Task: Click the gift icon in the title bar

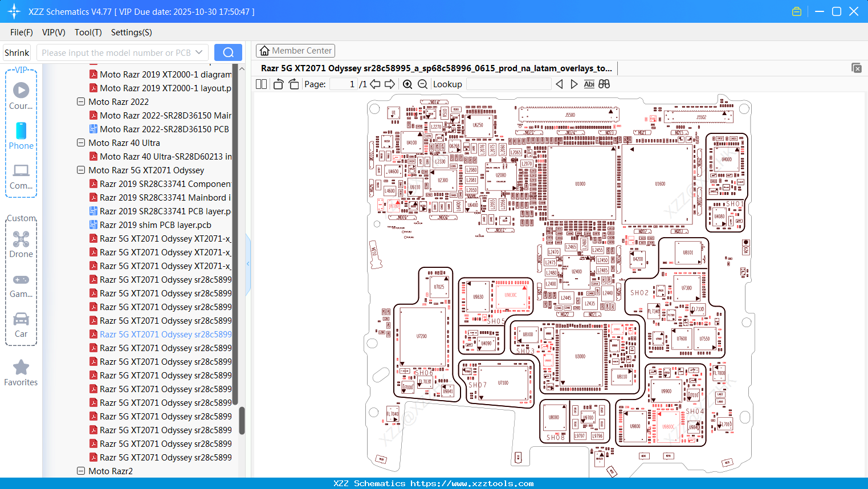Action: click(797, 11)
